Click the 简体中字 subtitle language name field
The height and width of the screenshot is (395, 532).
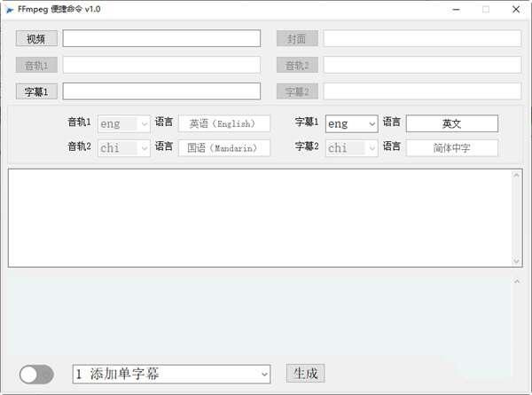(x=452, y=148)
